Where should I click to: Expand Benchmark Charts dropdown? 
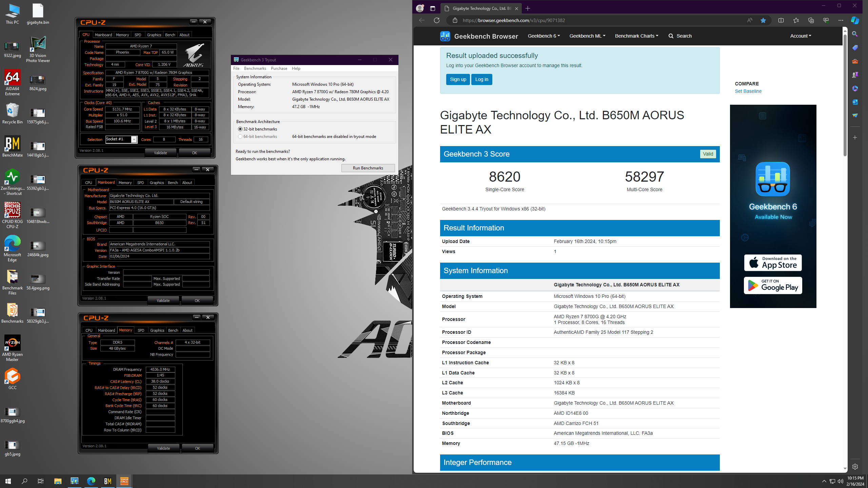pyautogui.click(x=636, y=36)
